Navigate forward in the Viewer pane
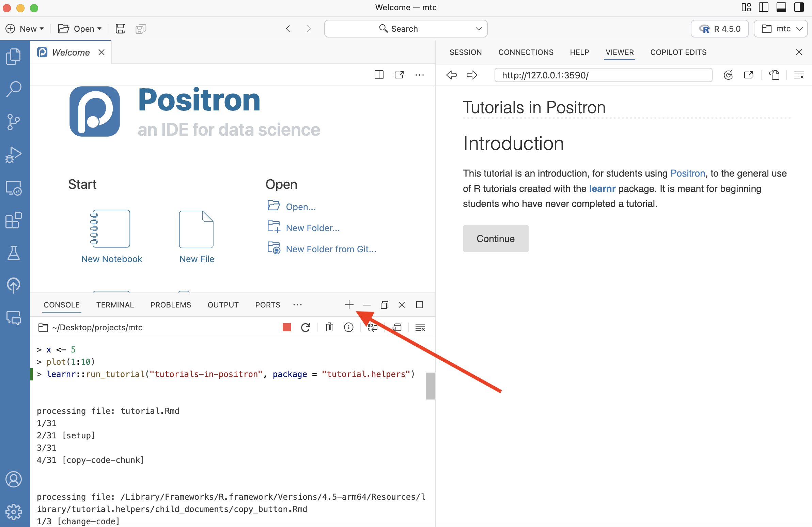The height and width of the screenshot is (527, 812). click(472, 75)
